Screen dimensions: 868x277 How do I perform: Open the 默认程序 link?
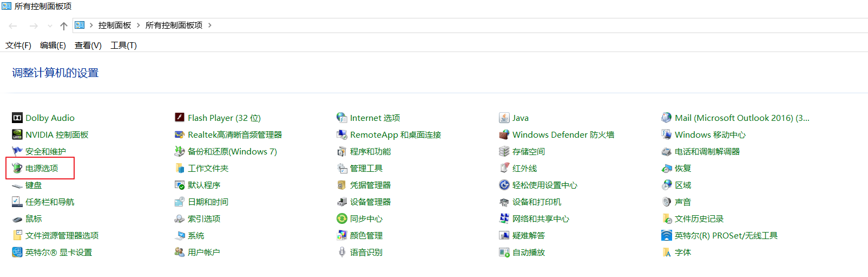(204, 185)
